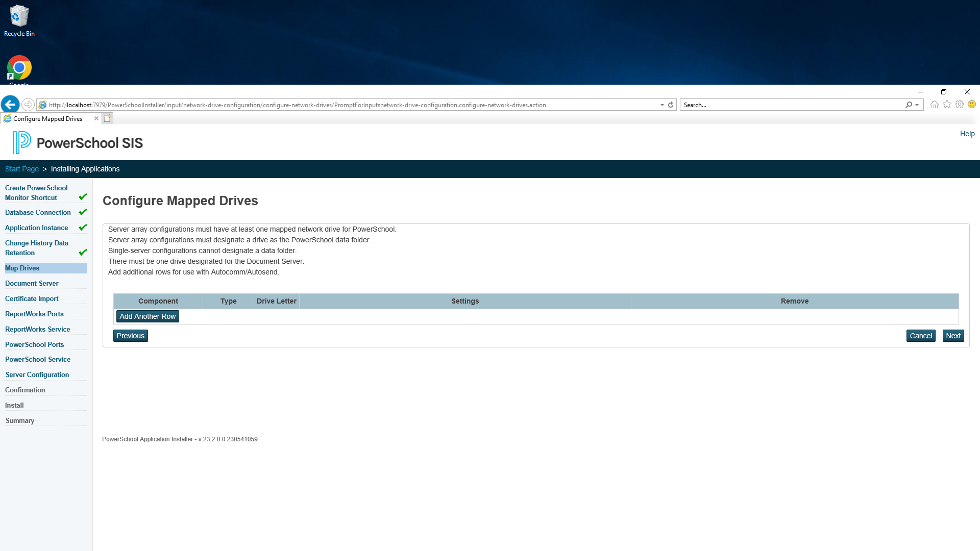Click the Configure Mapped Drives heading
Viewport: 980px width, 551px height.
pyautogui.click(x=180, y=201)
